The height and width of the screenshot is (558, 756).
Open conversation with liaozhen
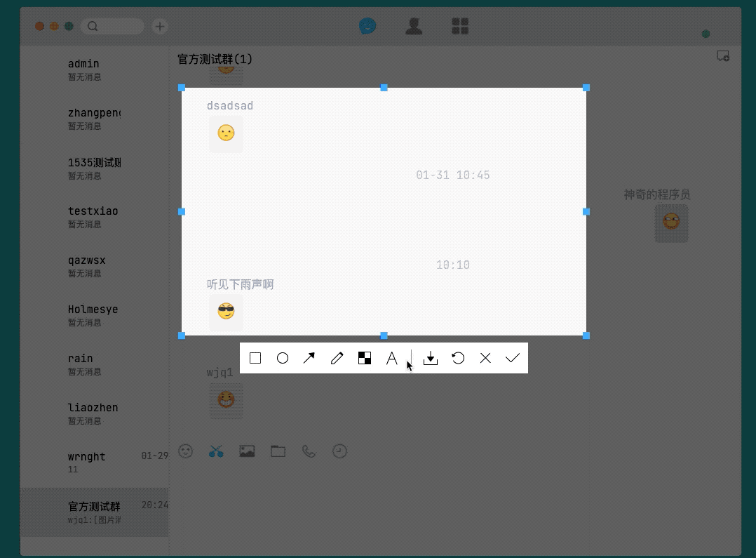95,413
